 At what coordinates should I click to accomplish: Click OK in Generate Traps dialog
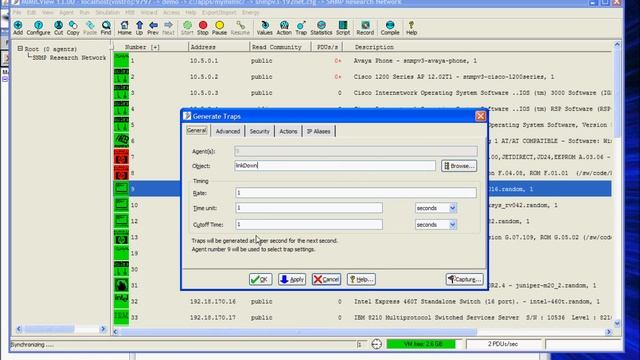(260, 279)
